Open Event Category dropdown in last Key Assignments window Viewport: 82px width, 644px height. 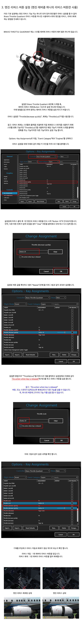coord(47,477)
